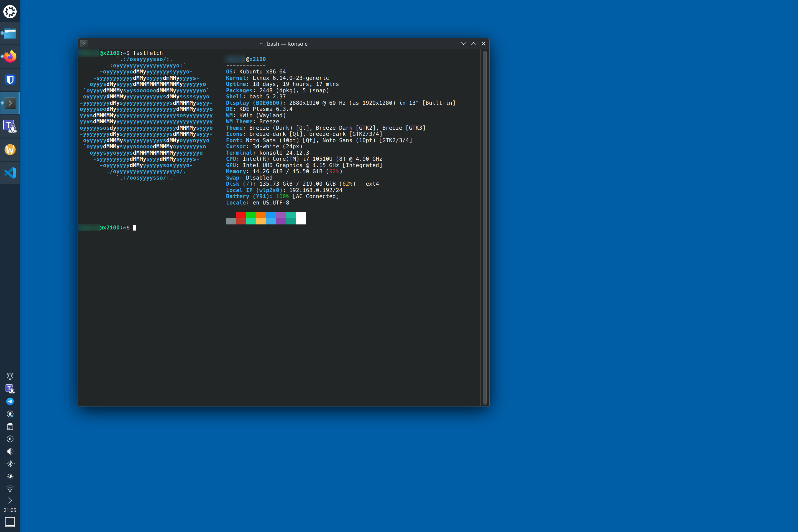Click the 'Swap: Disabled' line
Screen dimensions: 798x532
(249, 178)
